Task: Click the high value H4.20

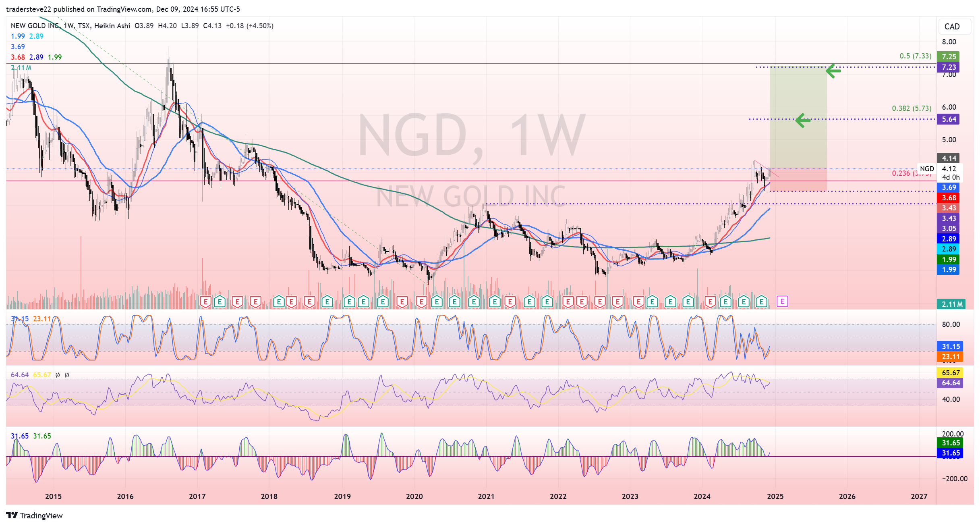Action: (x=167, y=26)
